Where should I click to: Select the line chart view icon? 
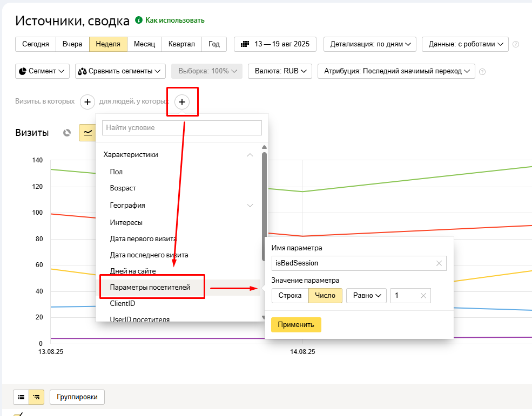coord(87,133)
